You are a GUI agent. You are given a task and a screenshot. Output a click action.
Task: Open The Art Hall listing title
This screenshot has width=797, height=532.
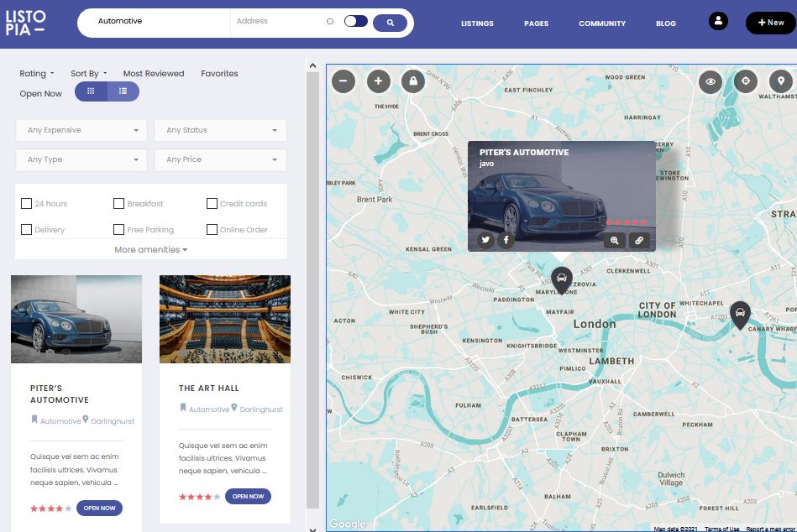209,389
